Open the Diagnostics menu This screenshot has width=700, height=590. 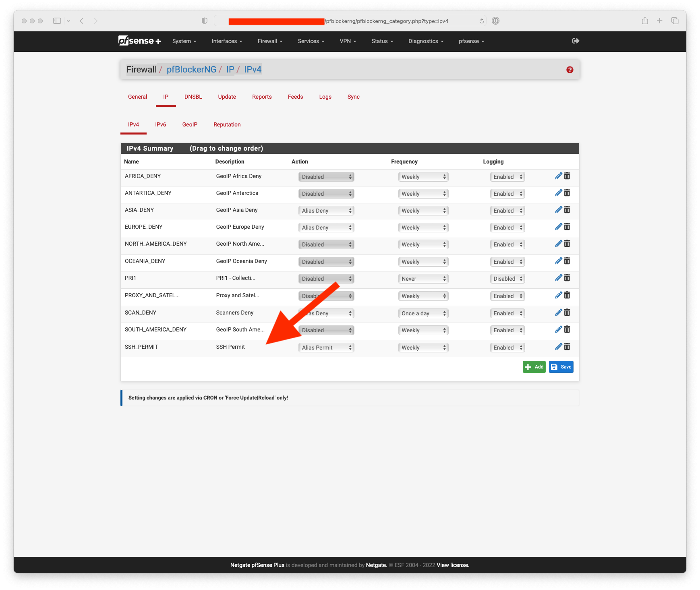[x=426, y=41]
